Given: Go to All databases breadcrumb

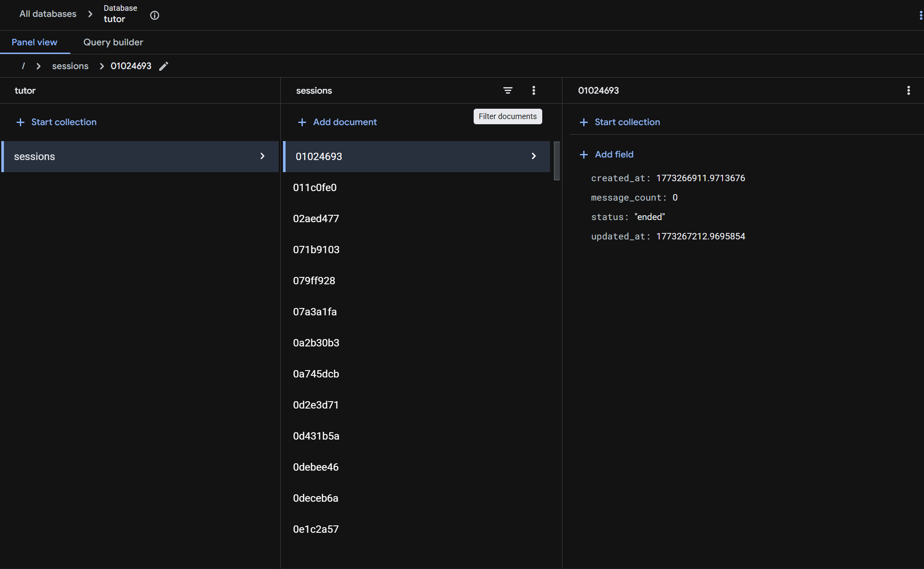Looking at the screenshot, I should point(48,14).
